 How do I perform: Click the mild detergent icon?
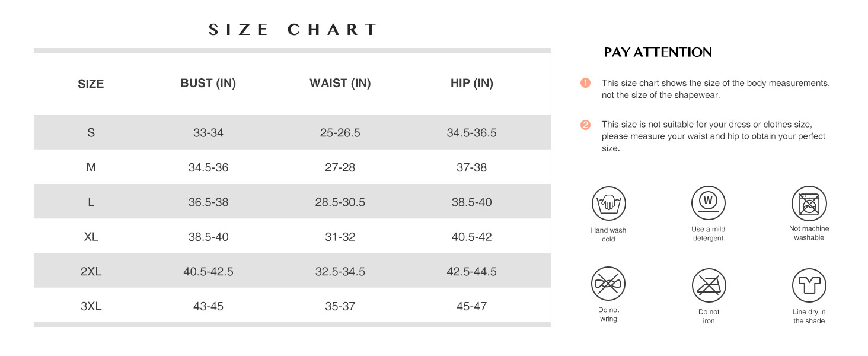click(x=709, y=203)
